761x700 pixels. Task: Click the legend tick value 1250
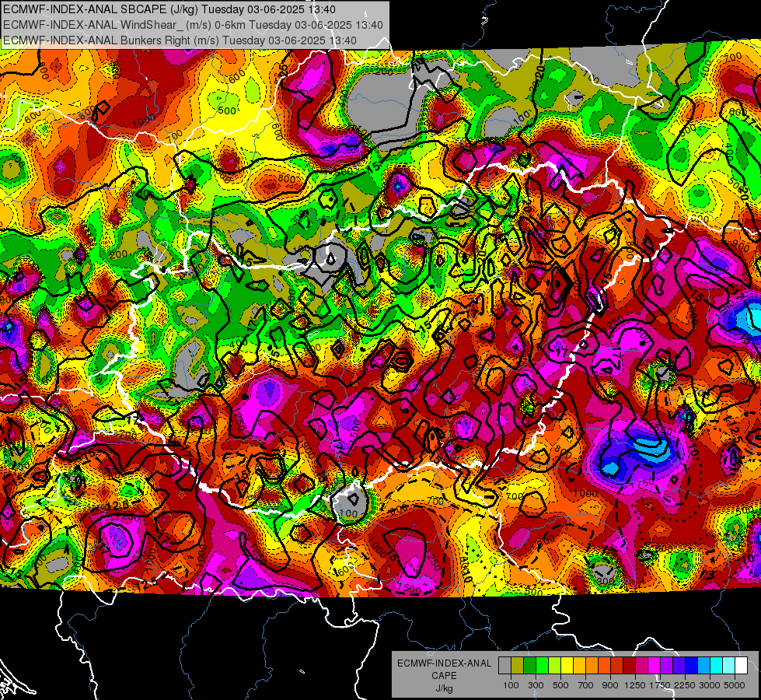coord(635,685)
